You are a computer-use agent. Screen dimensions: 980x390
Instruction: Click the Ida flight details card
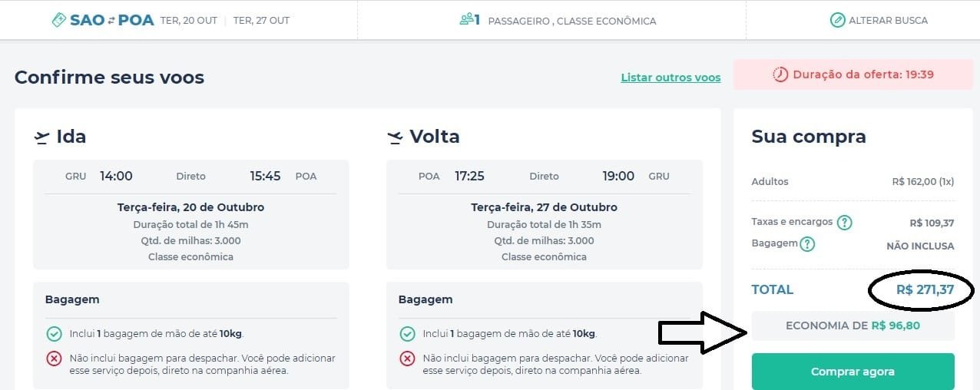click(191, 214)
